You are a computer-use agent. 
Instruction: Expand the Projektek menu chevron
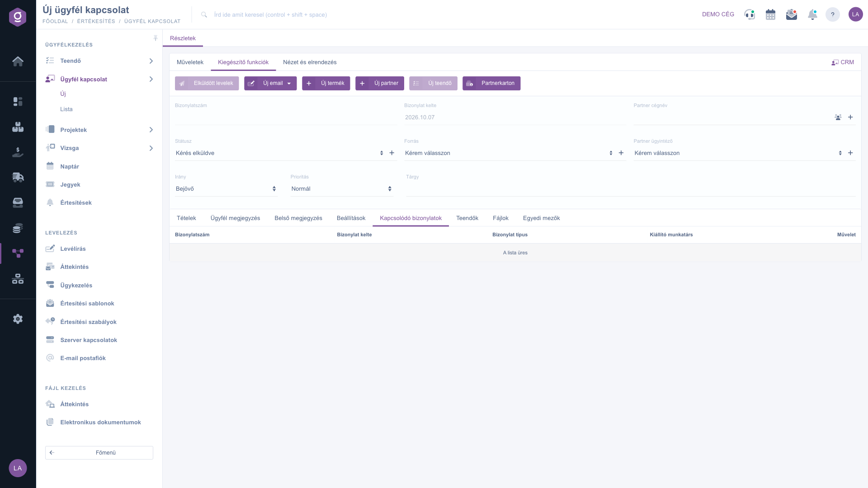click(151, 130)
